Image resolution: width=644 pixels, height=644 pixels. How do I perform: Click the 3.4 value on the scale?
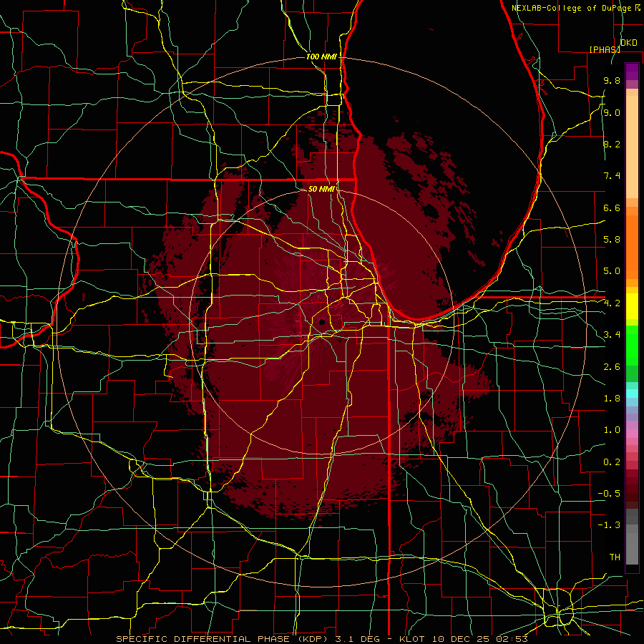click(x=612, y=335)
